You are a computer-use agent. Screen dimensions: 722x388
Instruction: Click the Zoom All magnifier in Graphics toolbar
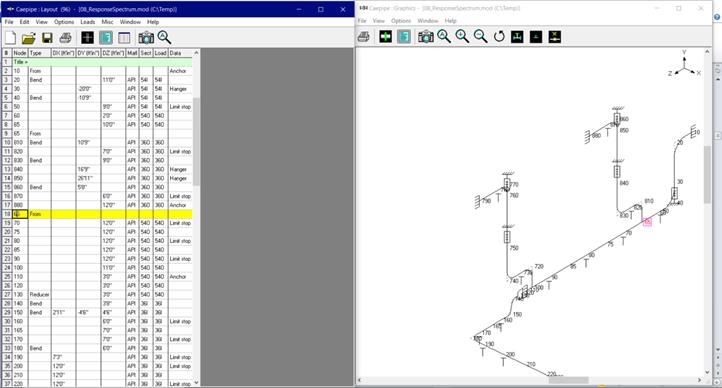[444, 36]
